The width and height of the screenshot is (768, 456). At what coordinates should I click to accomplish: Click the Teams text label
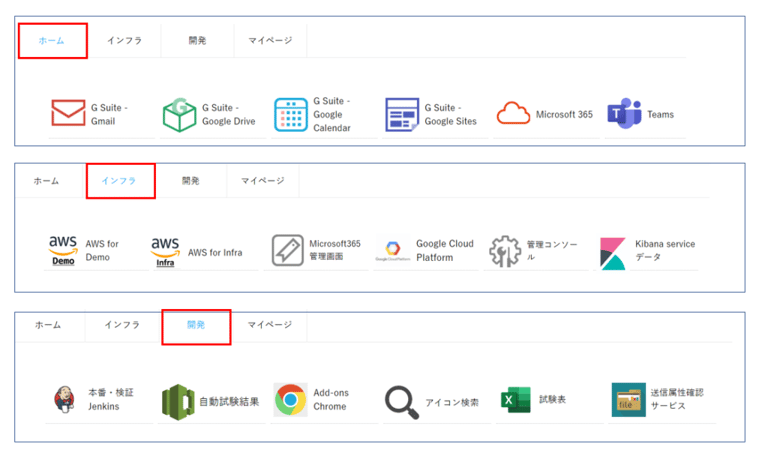coord(660,114)
